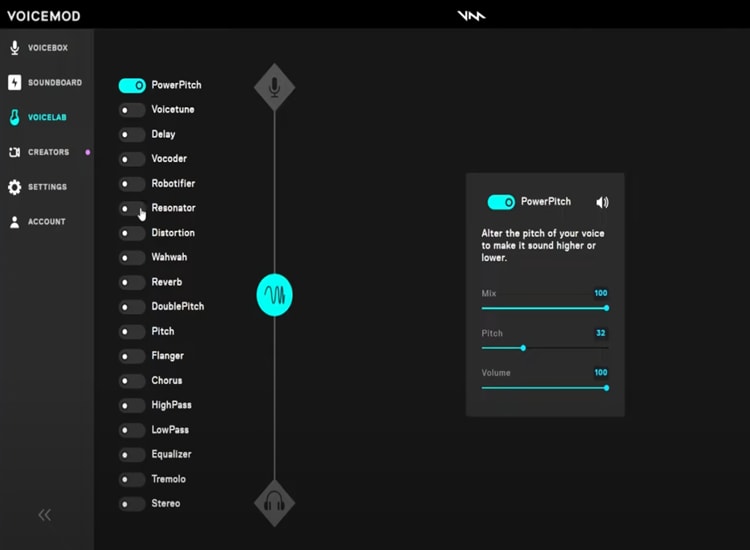
Task: Click the Equalizer label
Action: [171, 454]
